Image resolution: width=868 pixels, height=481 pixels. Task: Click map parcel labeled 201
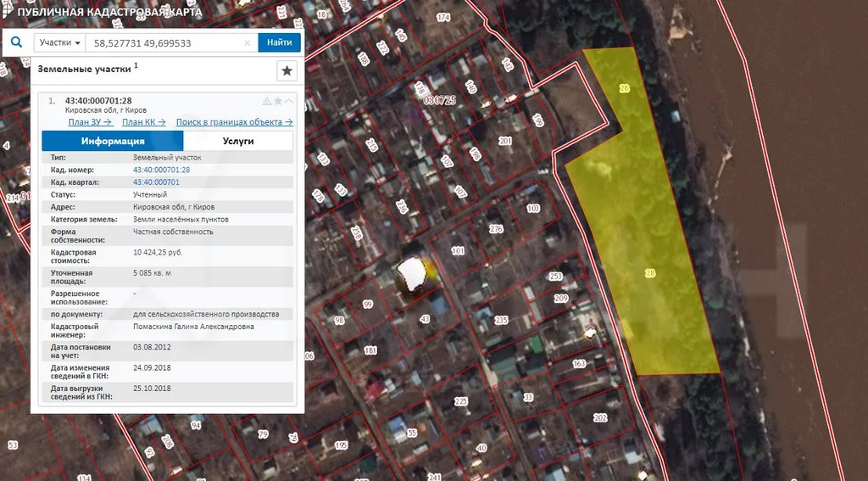pos(505,142)
